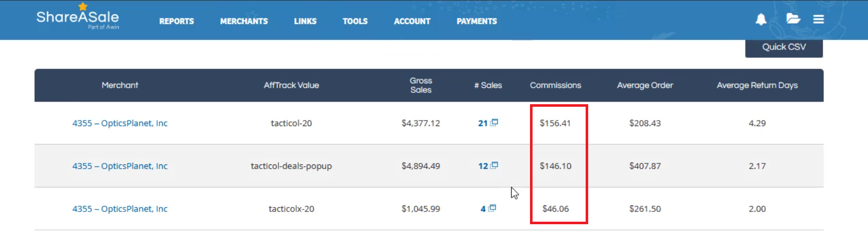The height and width of the screenshot is (237, 868).
Task: Open OpticsPlanet link in tacticolx-20 row
Action: (120, 209)
